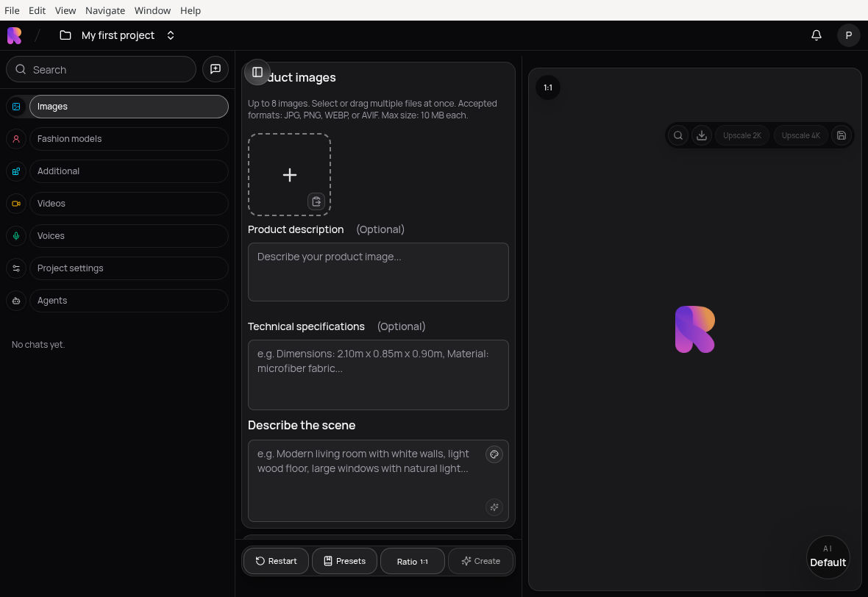Download the image from preview toolbar
Viewport: 868px width, 597px height.
701,135
